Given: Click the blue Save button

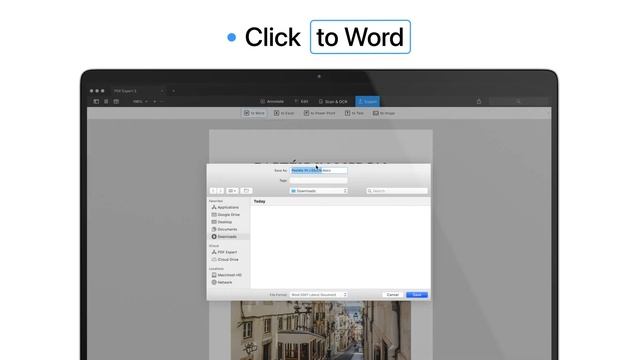Looking at the screenshot, I should [417, 295].
